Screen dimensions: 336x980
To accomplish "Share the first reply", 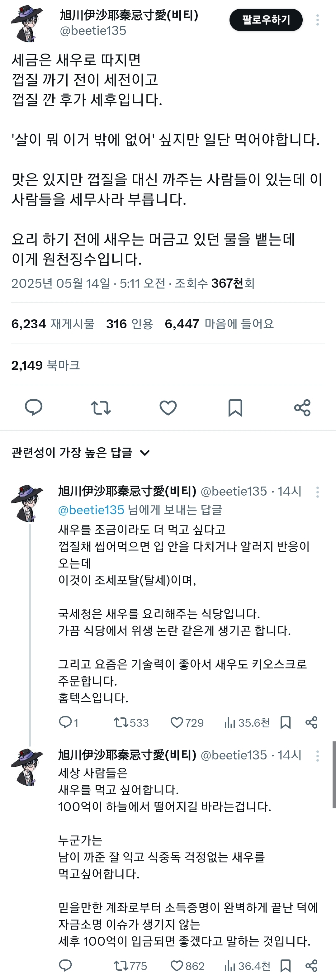I will click(311, 722).
